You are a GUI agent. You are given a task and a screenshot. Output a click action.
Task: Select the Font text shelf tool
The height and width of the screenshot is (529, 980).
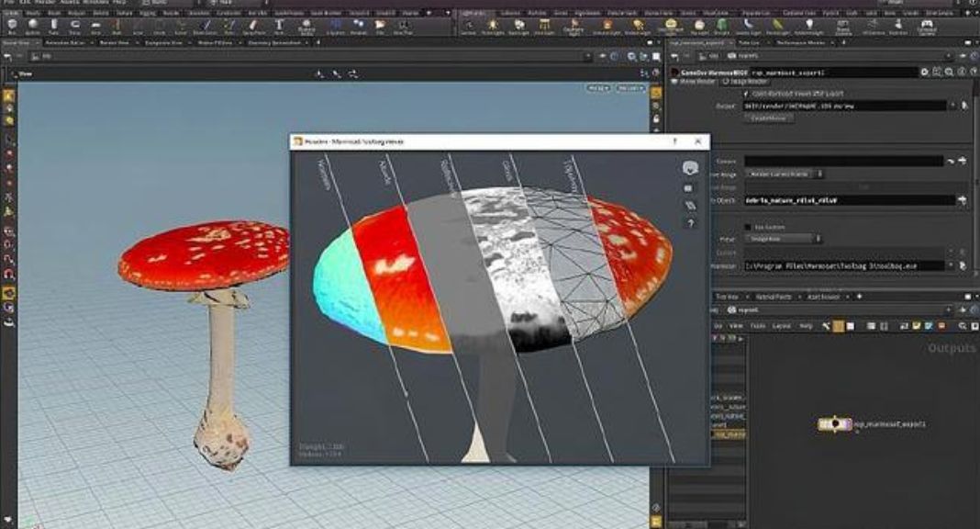click(279, 26)
